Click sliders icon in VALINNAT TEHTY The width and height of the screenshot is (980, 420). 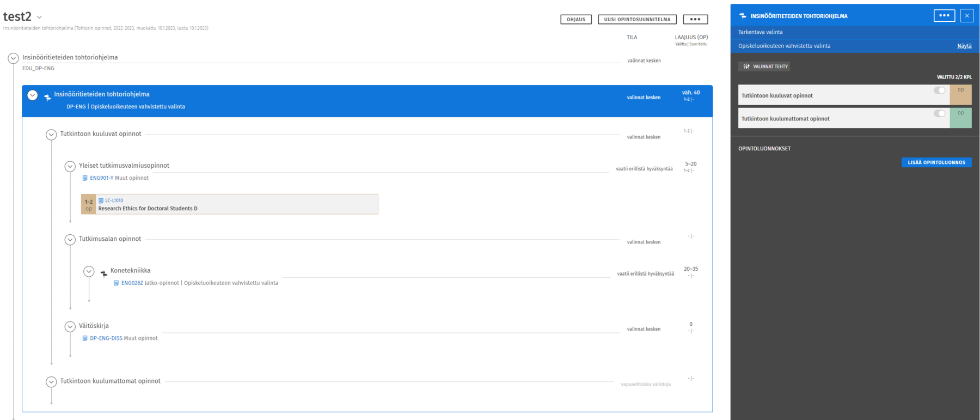pyautogui.click(x=746, y=66)
